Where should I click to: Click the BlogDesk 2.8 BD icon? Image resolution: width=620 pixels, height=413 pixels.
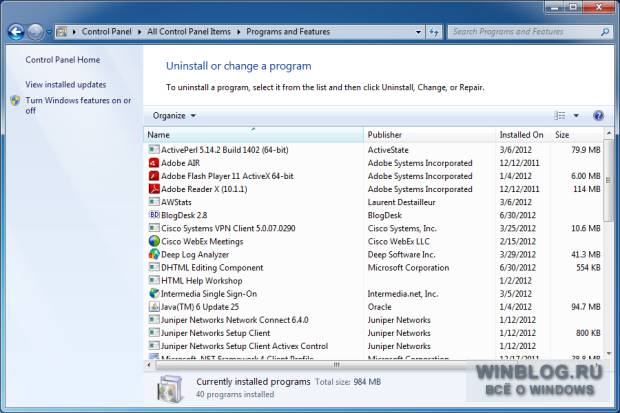tap(154, 215)
